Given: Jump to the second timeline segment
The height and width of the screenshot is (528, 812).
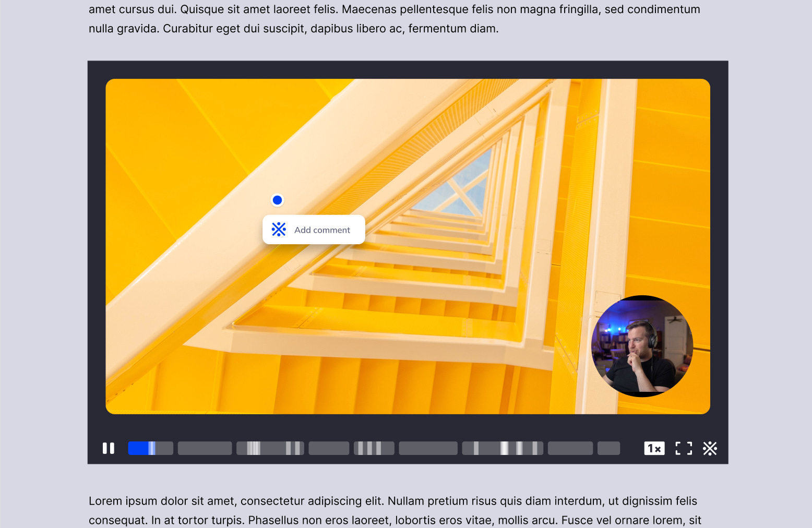Looking at the screenshot, I should click(x=205, y=448).
